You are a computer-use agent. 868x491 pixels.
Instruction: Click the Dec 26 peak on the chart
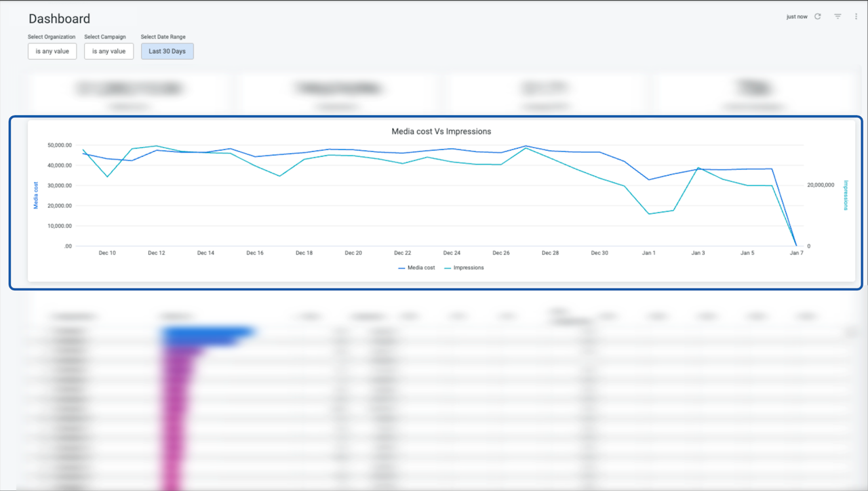coord(526,145)
